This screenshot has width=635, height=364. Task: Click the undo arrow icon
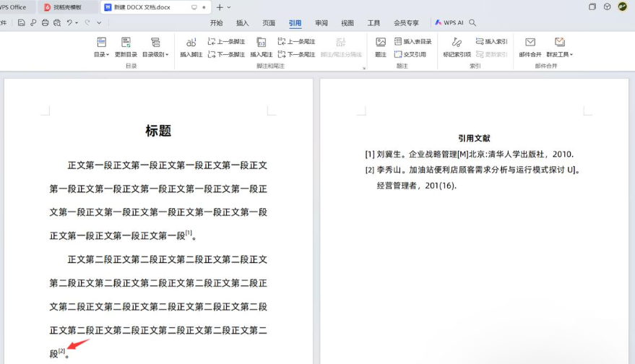[x=69, y=23]
